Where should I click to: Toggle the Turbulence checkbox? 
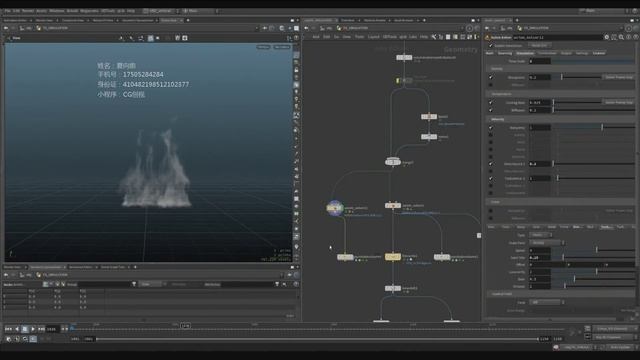click(491, 178)
